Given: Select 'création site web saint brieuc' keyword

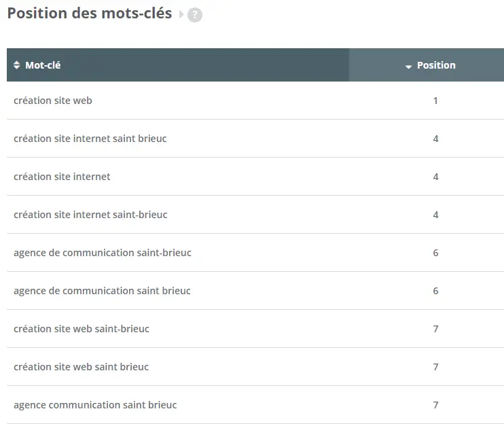Looking at the screenshot, I should 81,367.
